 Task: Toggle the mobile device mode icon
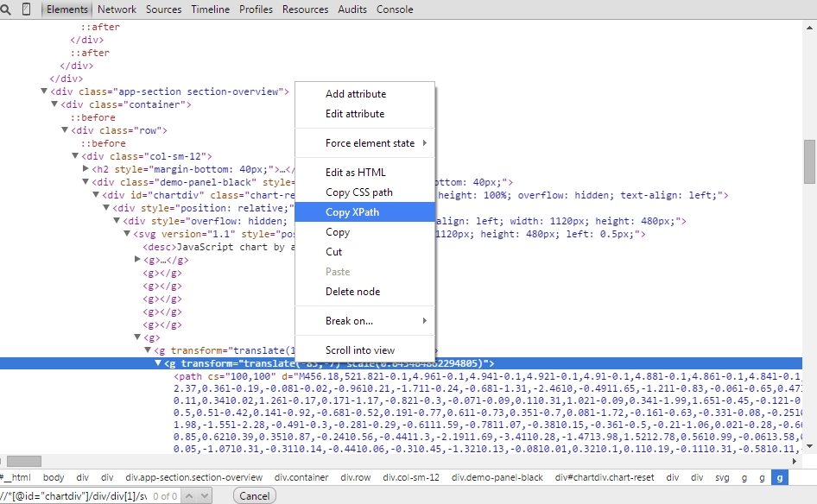coord(26,9)
